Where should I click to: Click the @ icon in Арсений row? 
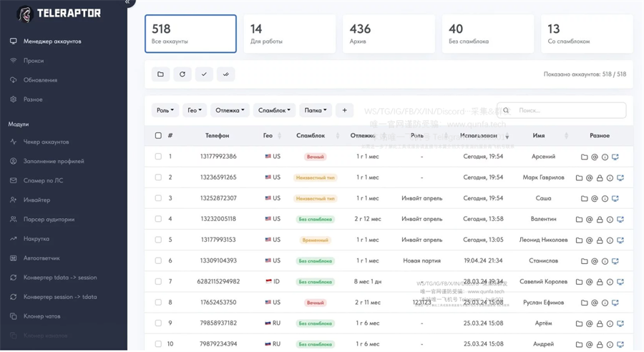[595, 157]
